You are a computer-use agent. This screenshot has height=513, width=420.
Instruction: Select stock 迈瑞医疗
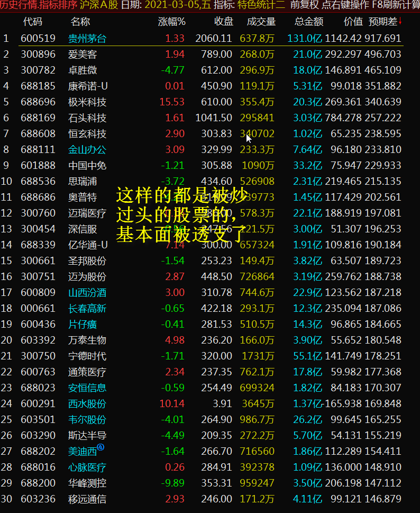87,213
